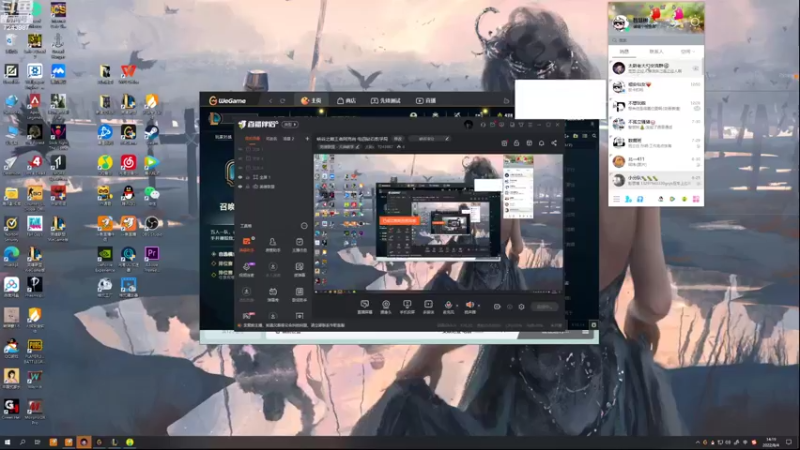
Task: Go back with the WeGame back arrow
Action: click(x=271, y=101)
